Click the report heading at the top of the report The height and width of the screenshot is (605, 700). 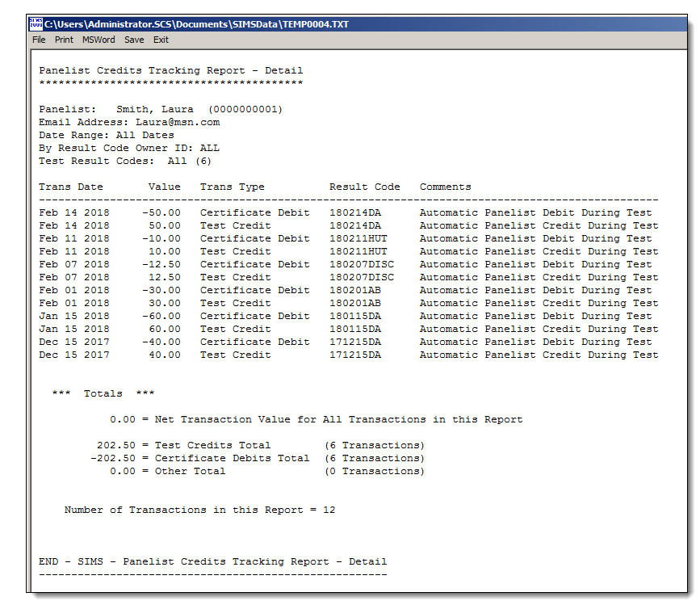coord(171,70)
